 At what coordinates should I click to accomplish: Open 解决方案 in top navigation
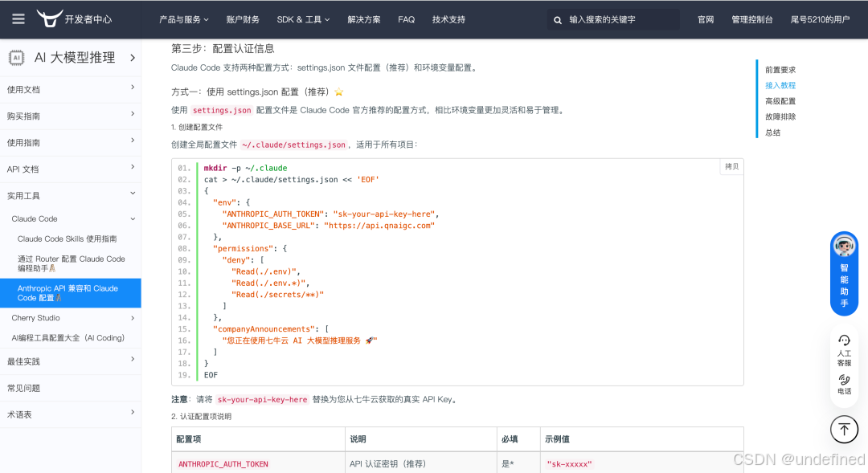tap(364, 19)
